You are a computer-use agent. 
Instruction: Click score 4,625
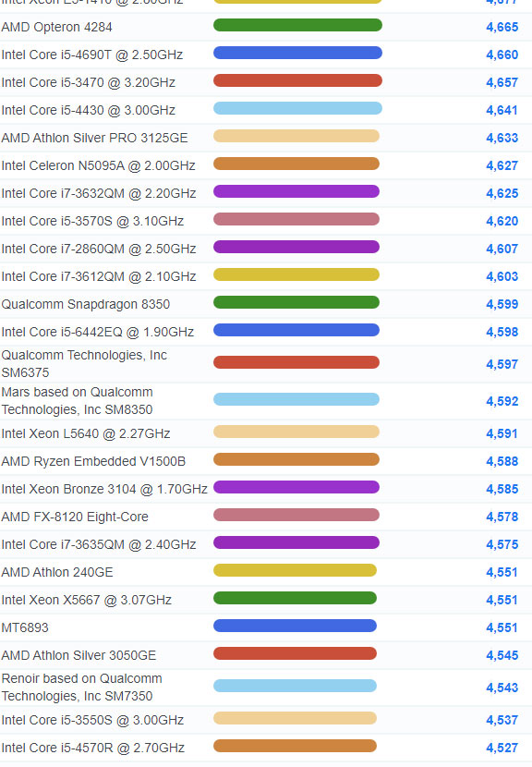click(502, 194)
